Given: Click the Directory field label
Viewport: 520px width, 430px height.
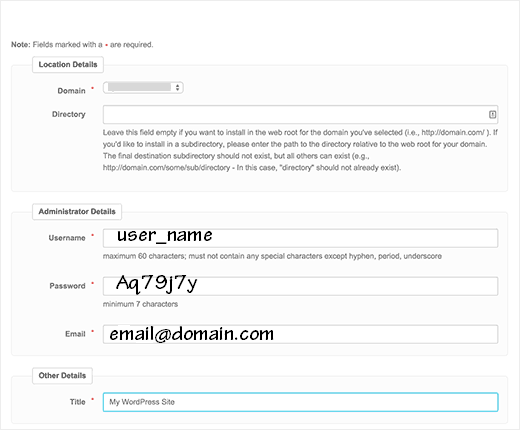Looking at the screenshot, I should click(69, 114).
